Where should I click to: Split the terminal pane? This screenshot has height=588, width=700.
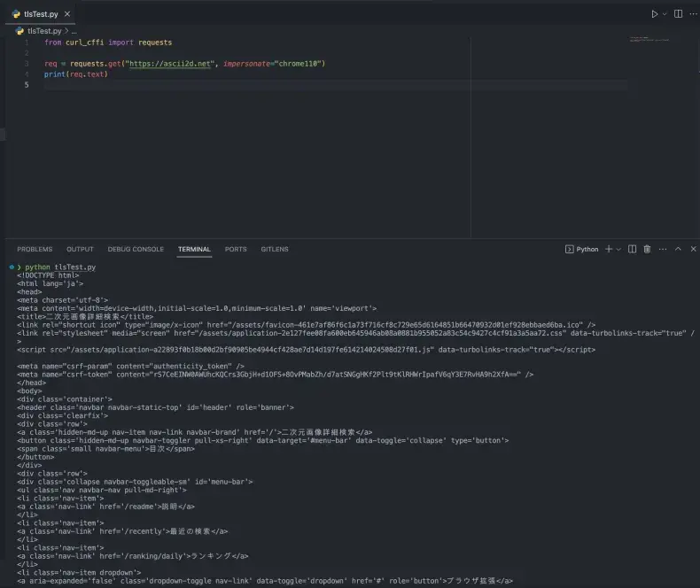[633, 250]
